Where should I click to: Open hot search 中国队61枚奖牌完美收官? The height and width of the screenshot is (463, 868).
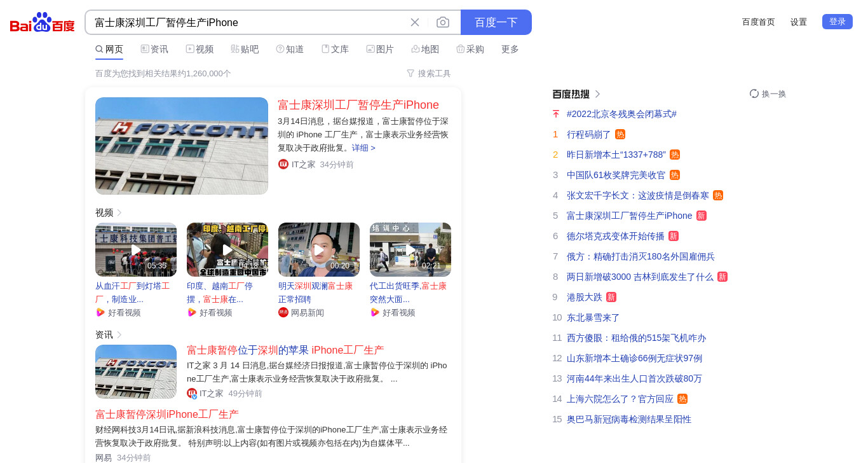click(x=616, y=175)
